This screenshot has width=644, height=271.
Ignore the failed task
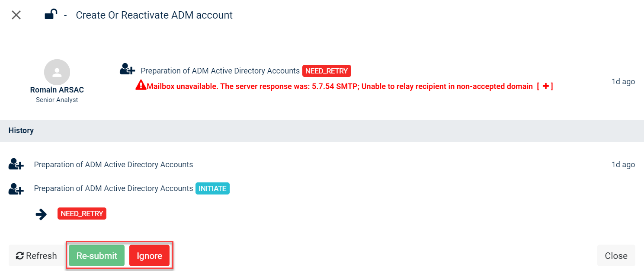(149, 255)
